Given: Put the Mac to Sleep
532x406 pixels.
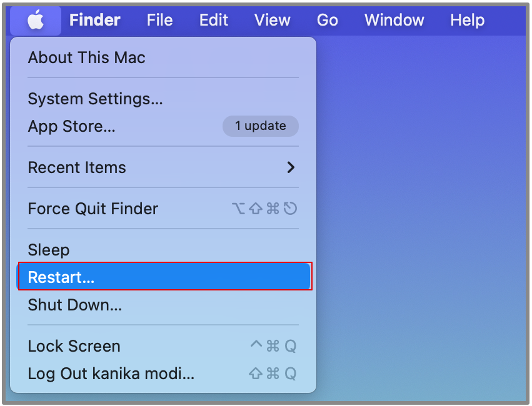Looking at the screenshot, I should (x=48, y=250).
